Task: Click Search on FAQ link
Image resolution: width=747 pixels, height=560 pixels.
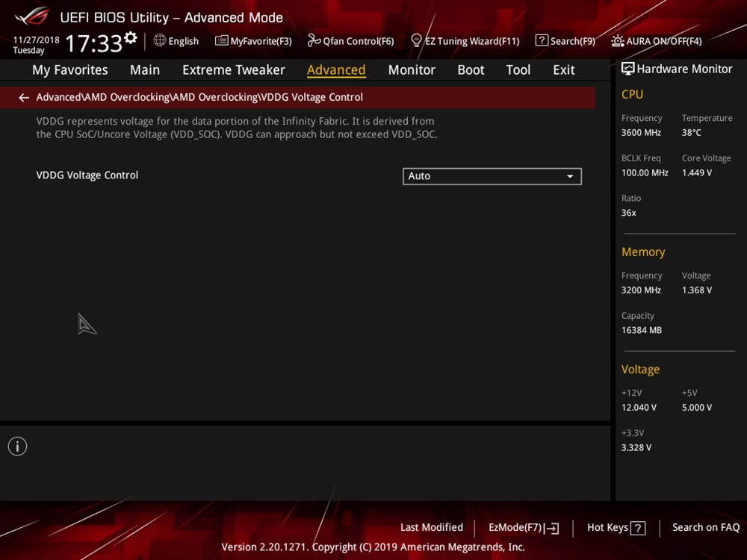Action: 706,527
